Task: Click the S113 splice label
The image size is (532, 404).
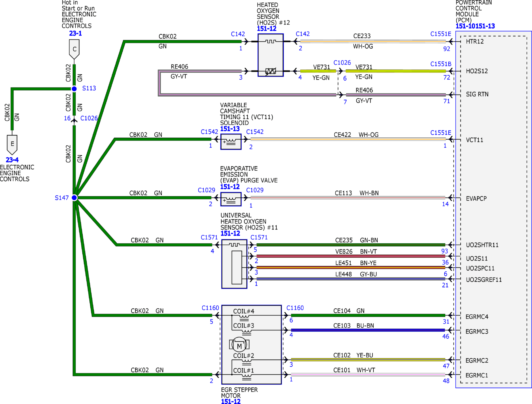Action: [89, 88]
